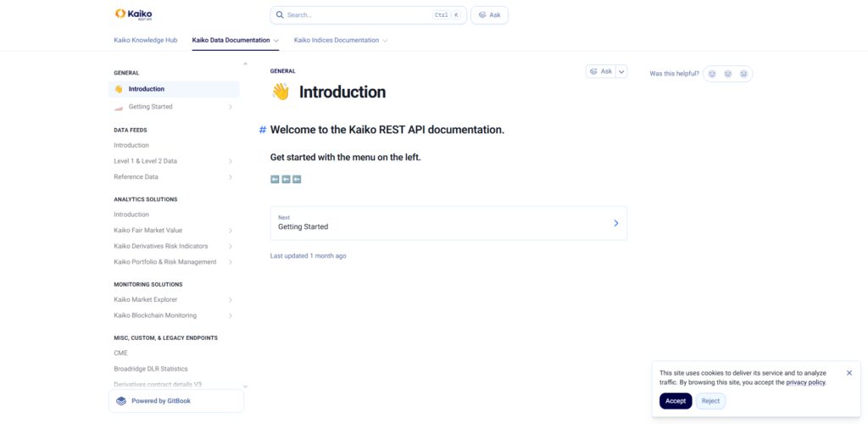The image size is (868, 424).
Task: Go to Next: Getting Started card
Action: 448,223
